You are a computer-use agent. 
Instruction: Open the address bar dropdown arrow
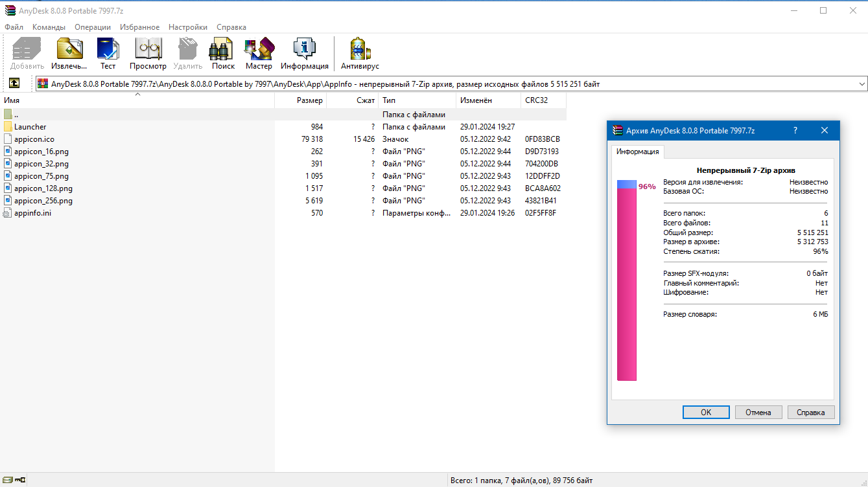[862, 83]
